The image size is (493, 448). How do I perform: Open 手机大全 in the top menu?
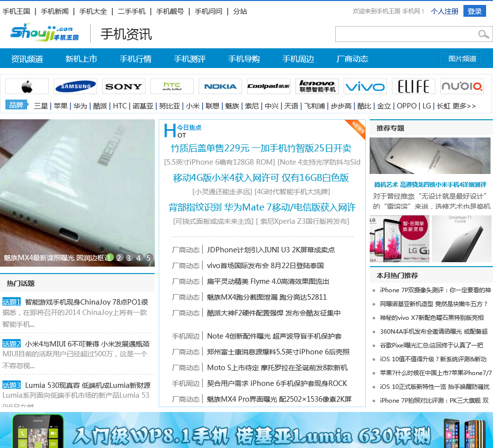tap(93, 11)
